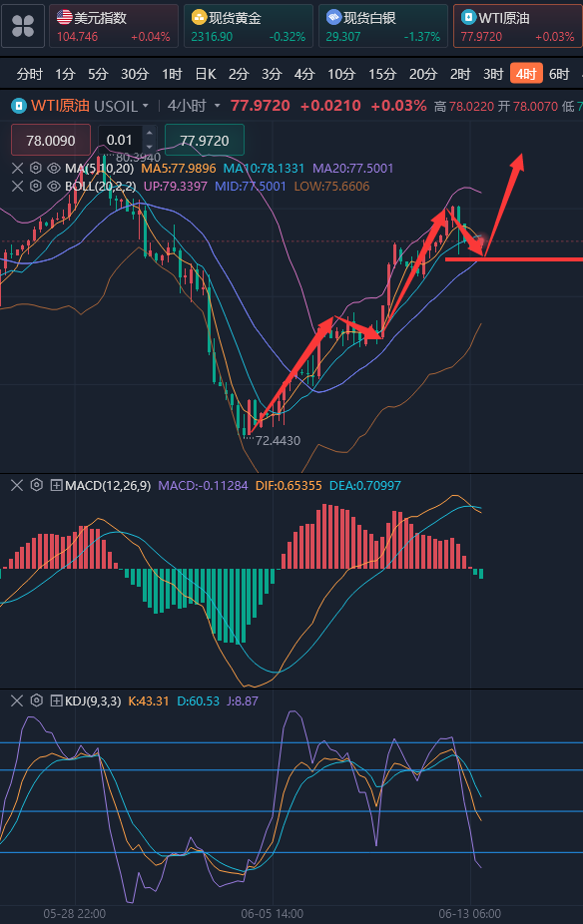Select the 30分 timeframe tab
Screen dimensions: 583x924
click(x=135, y=74)
